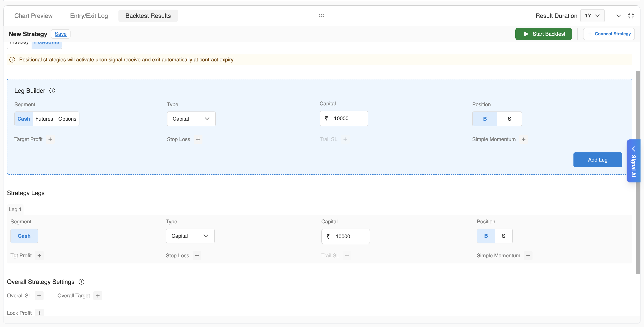Collapse panel with top-right chevron
This screenshot has height=327, width=644.
(x=619, y=16)
